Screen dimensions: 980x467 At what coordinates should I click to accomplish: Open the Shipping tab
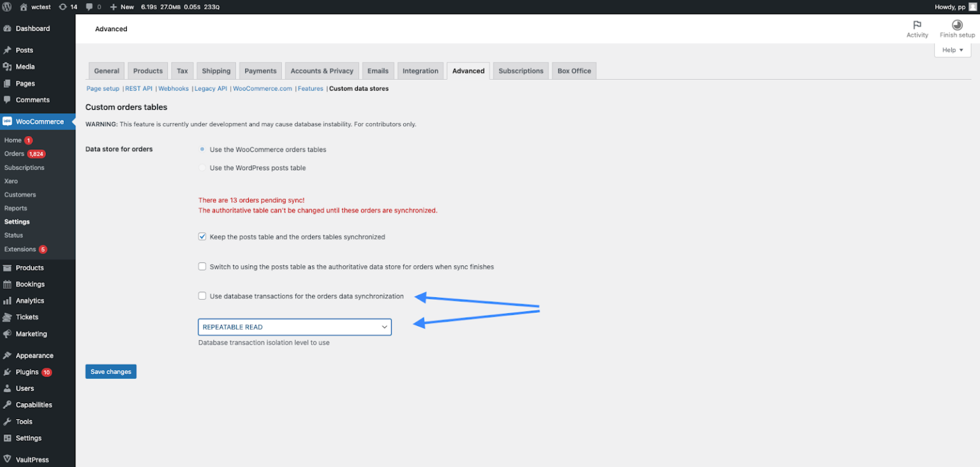click(216, 71)
